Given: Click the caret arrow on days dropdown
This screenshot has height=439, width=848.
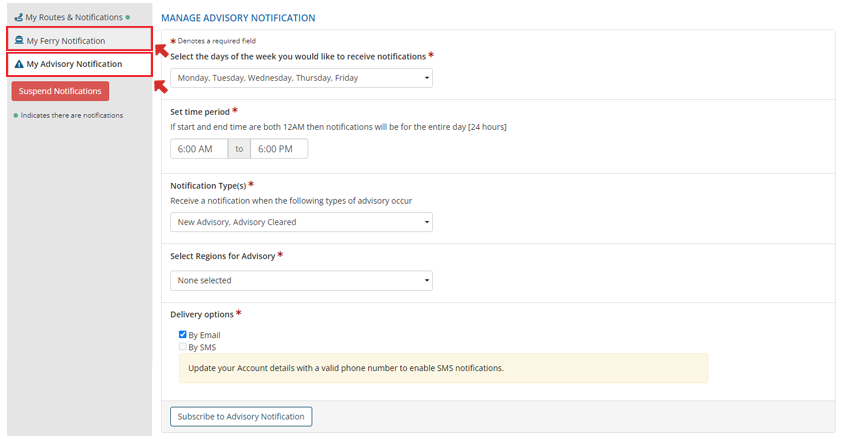Looking at the screenshot, I should (427, 78).
